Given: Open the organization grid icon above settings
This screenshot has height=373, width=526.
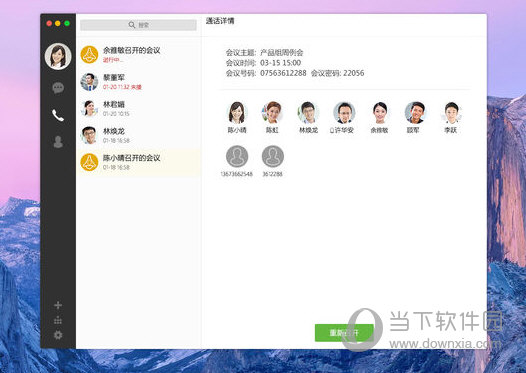Looking at the screenshot, I should coord(58,320).
